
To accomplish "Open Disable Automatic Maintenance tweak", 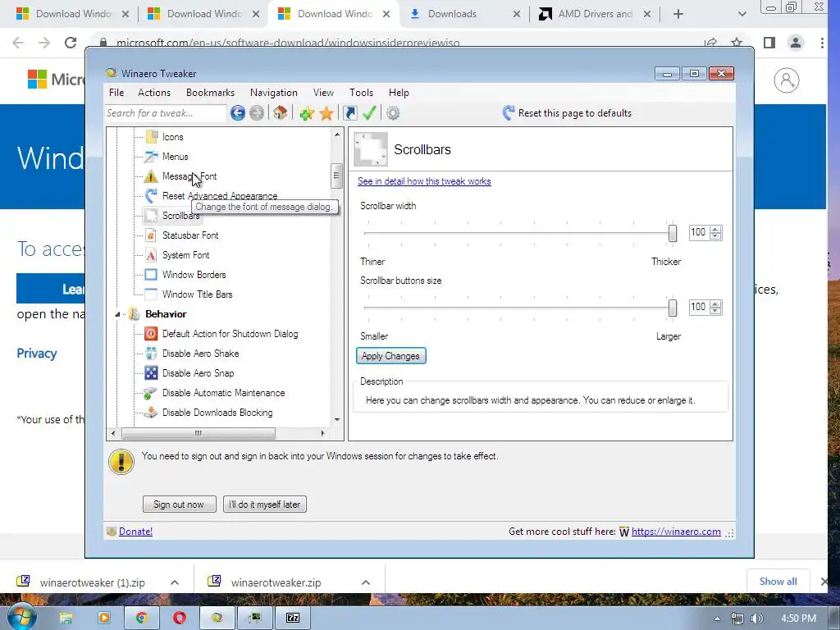I will point(223,393).
